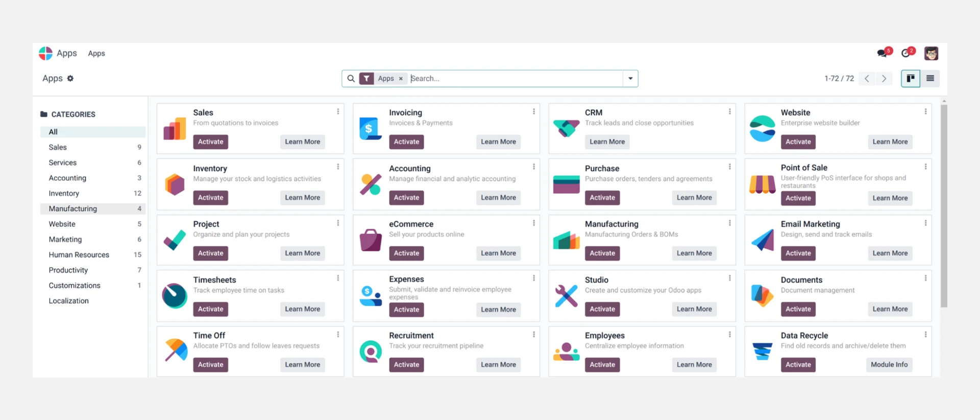Image resolution: width=980 pixels, height=420 pixels.
Task: Open the Studio card kebab menu
Action: click(x=730, y=278)
